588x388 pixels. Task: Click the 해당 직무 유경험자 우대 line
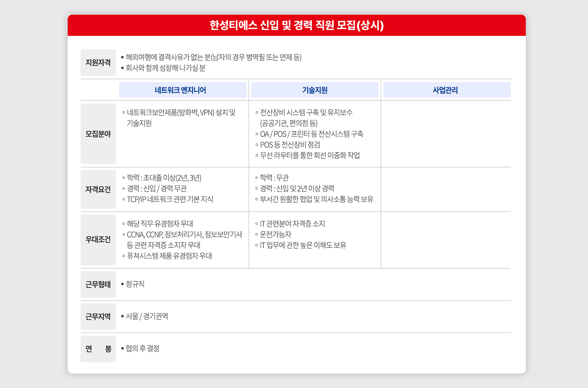[160, 224]
